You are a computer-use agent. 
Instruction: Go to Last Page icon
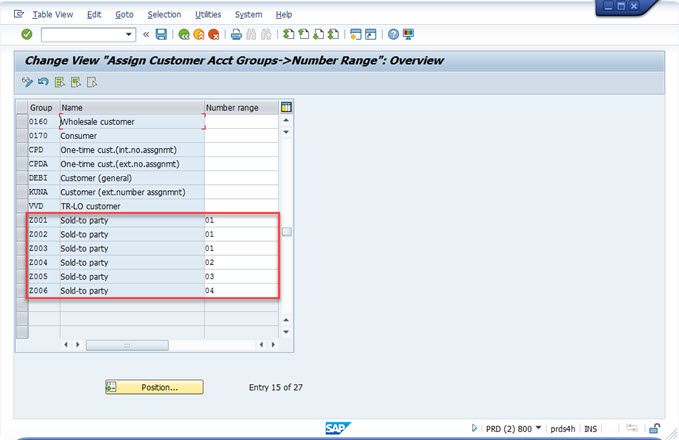coord(333,34)
